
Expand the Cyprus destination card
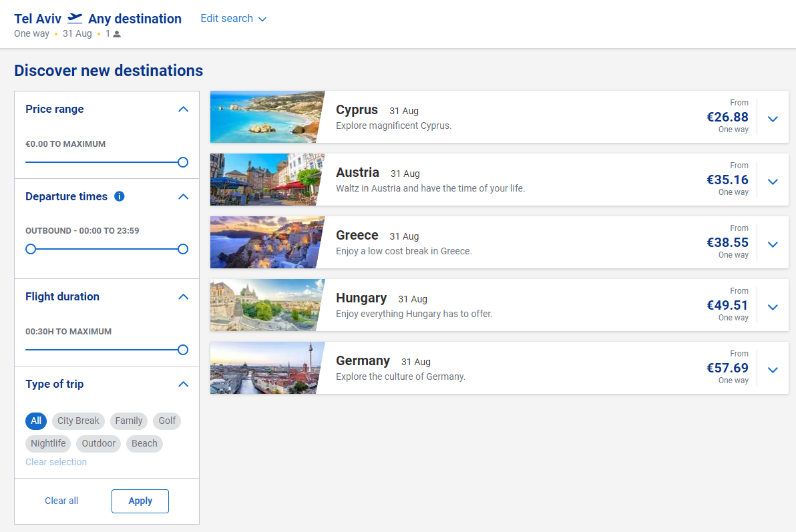[x=773, y=119]
